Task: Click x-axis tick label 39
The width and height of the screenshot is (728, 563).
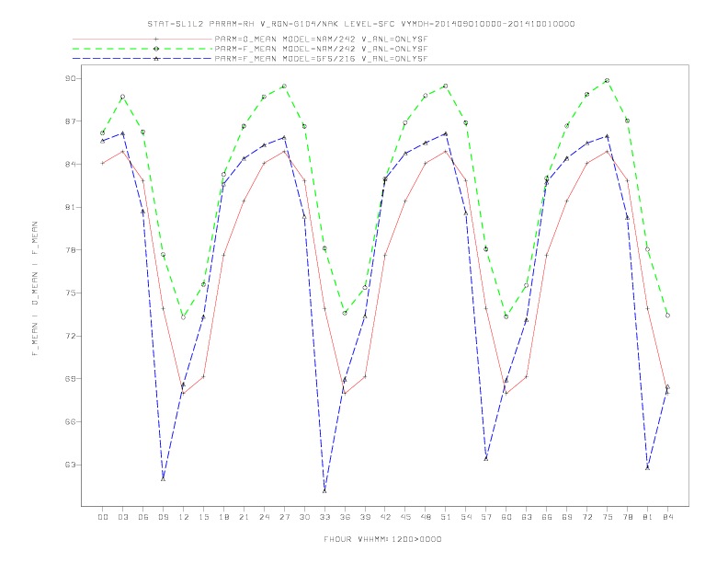Action: click(x=365, y=517)
